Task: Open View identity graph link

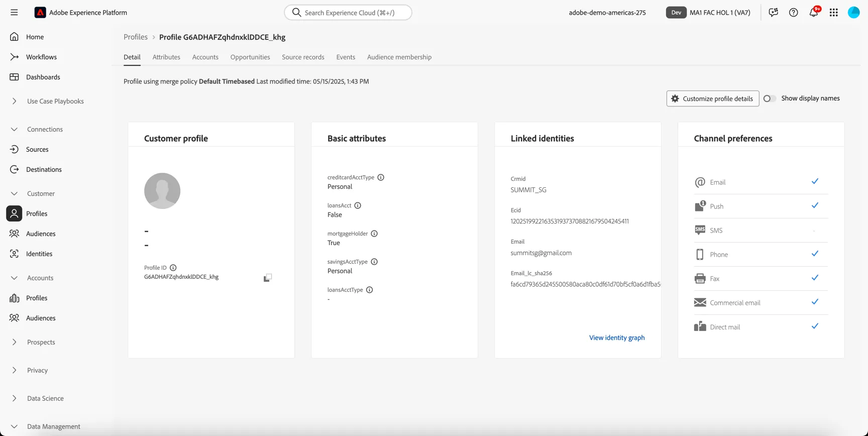Action: [x=617, y=338]
